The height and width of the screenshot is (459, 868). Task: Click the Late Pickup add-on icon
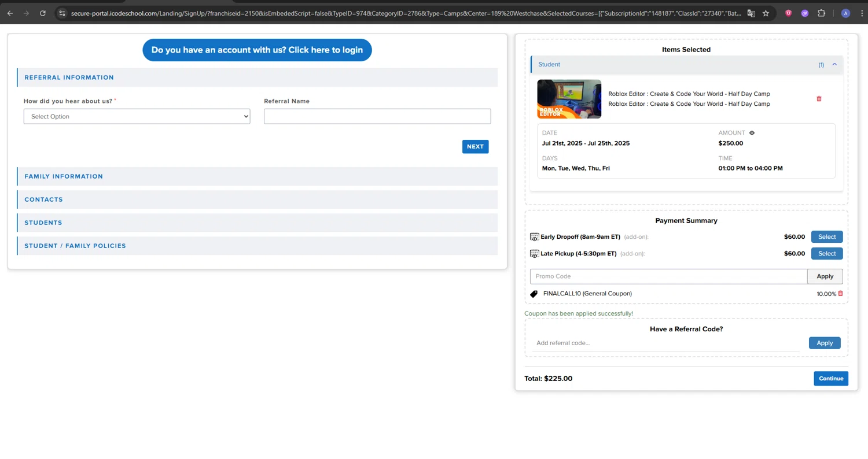534,254
